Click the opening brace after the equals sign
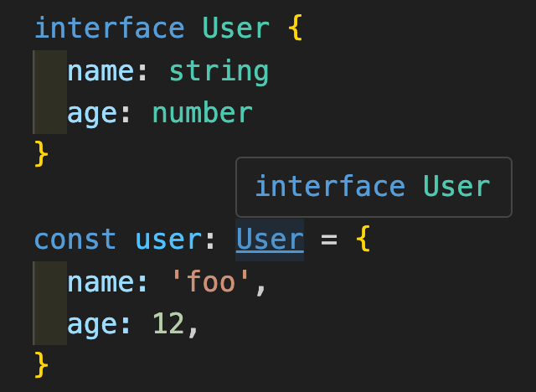Viewport: 536px width, 392px height. pyautogui.click(x=362, y=240)
